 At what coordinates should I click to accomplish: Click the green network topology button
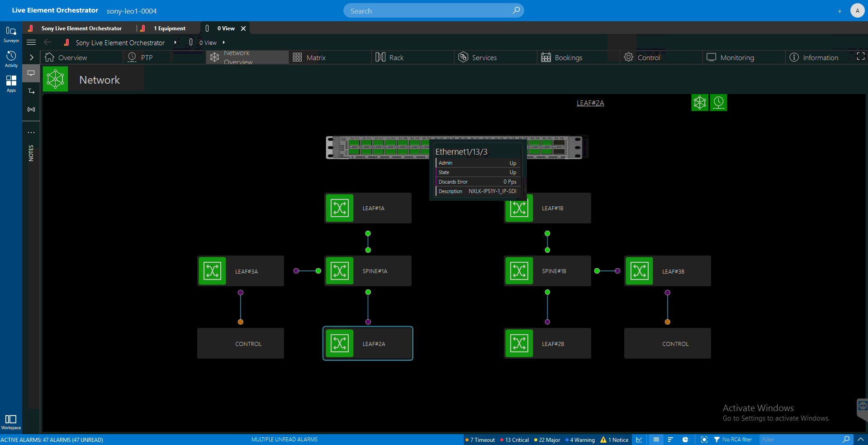point(700,103)
